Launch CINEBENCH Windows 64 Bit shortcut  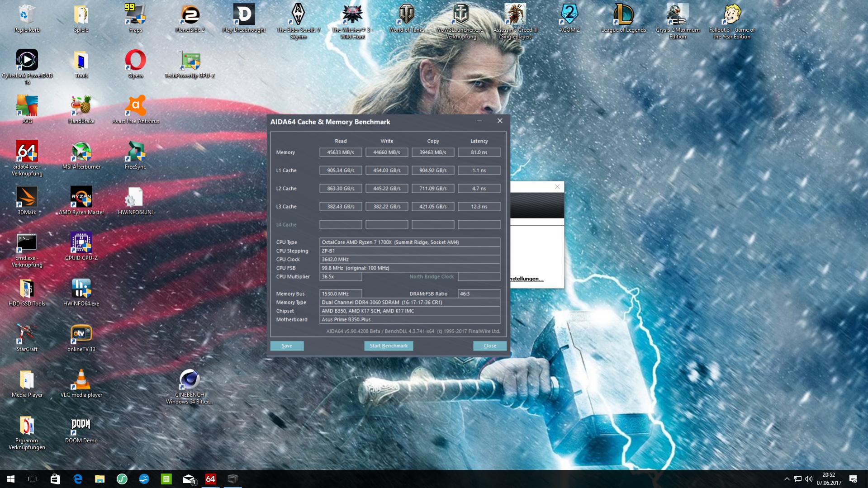190,387
